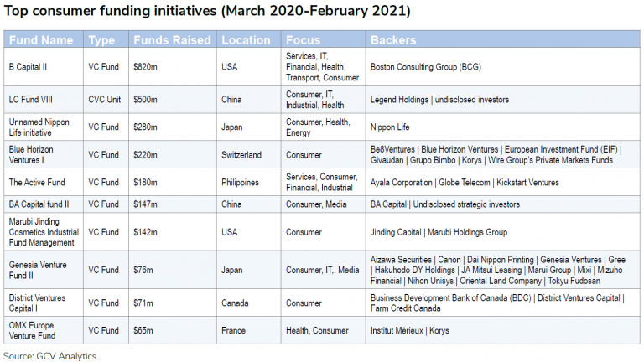Click the CVC Unit type cell

point(105,100)
